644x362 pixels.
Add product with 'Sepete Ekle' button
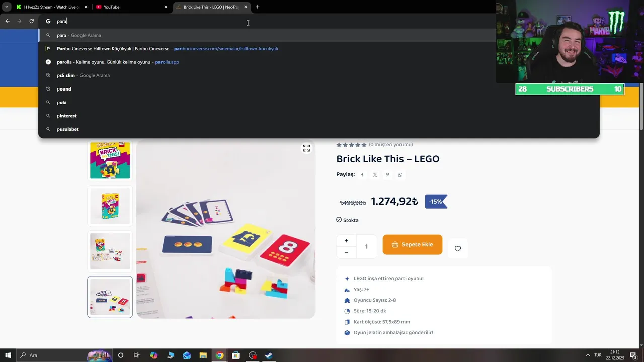413,245
